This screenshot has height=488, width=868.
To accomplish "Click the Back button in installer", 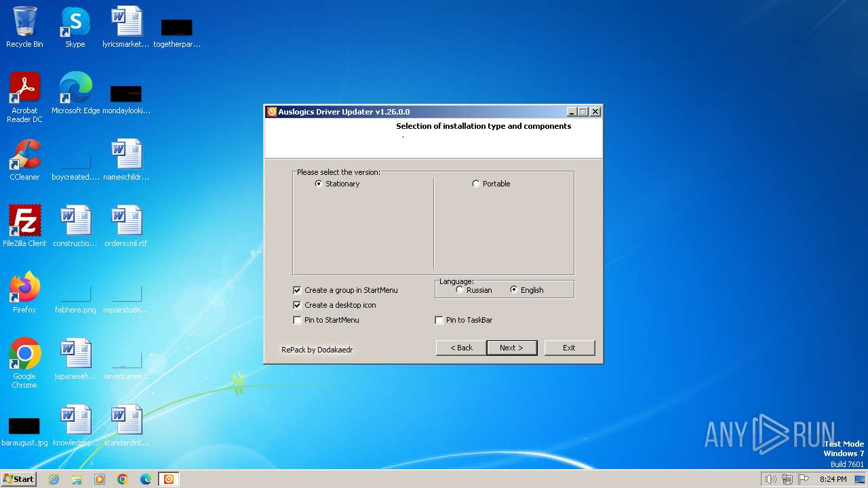I will pyautogui.click(x=461, y=348).
